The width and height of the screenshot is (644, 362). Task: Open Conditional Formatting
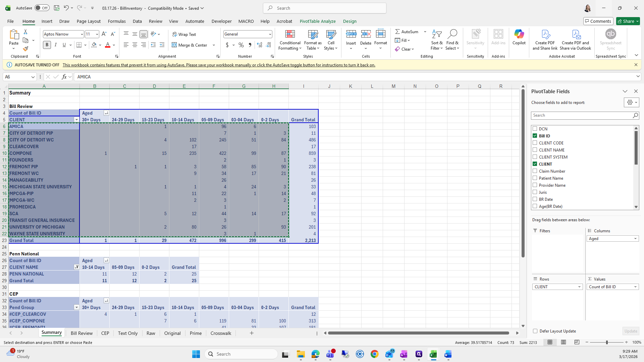290,40
